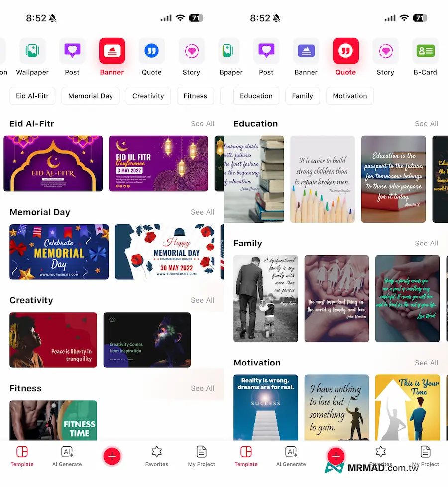View all Motivation quotes via See All

click(x=426, y=363)
